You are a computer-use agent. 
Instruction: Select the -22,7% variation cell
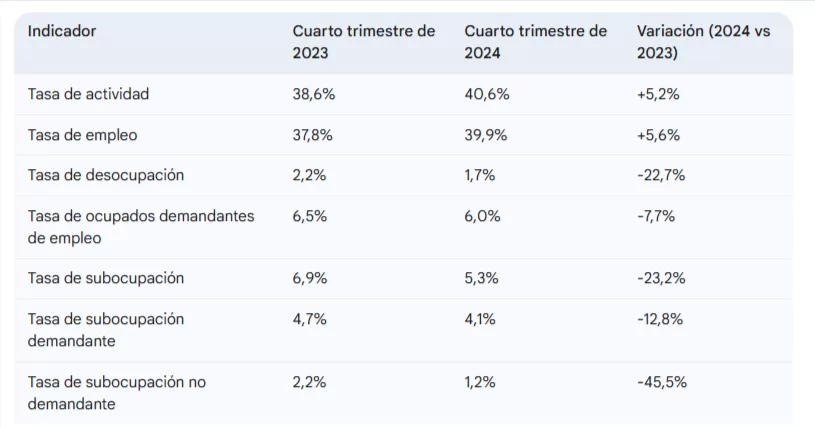click(x=661, y=175)
